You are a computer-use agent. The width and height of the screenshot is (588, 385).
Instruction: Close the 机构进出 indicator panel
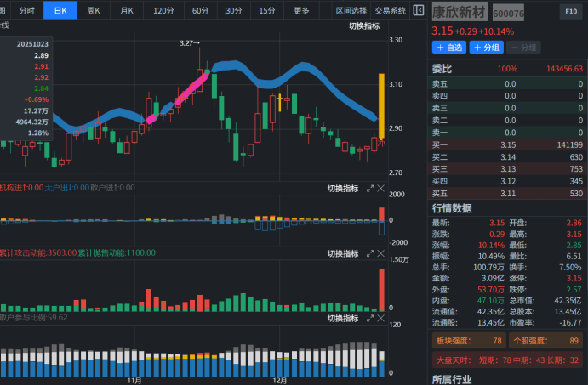(x=381, y=189)
